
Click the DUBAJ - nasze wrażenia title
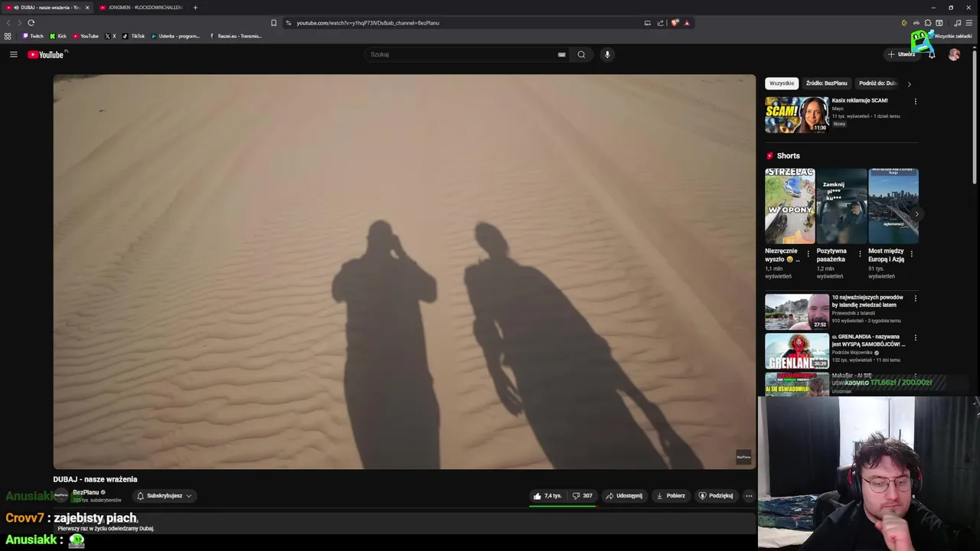[95, 479]
